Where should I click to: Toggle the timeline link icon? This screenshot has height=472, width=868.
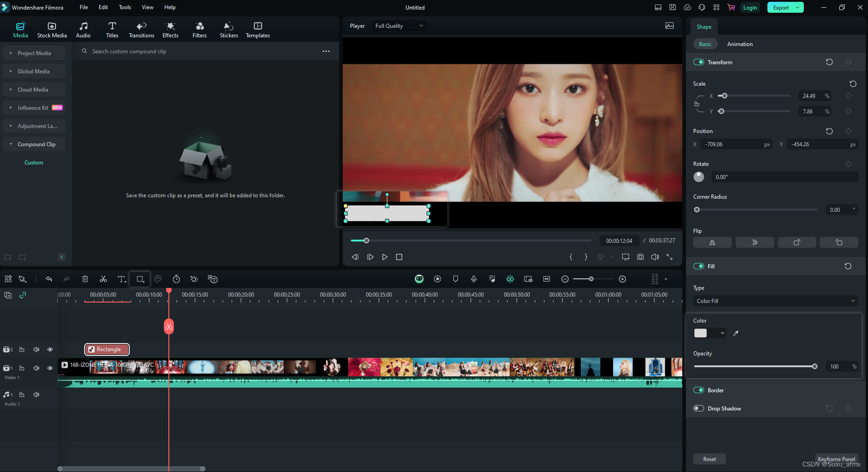(23, 295)
